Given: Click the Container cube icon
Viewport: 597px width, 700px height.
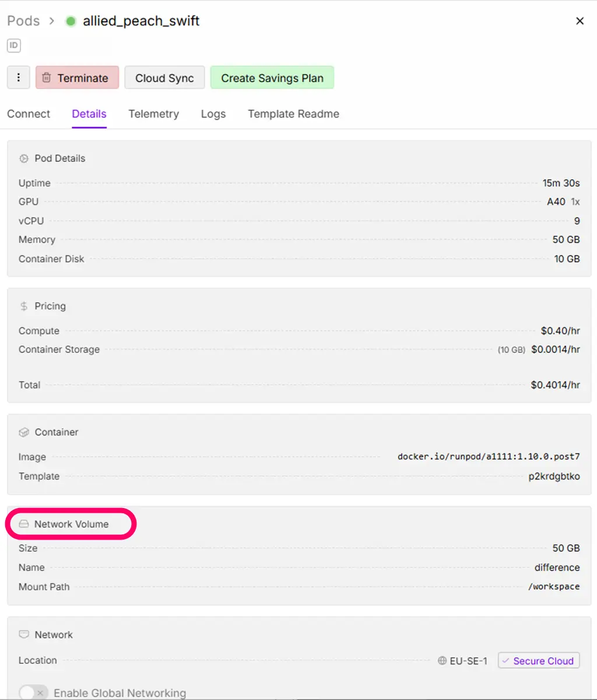Looking at the screenshot, I should pyautogui.click(x=24, y=432).
